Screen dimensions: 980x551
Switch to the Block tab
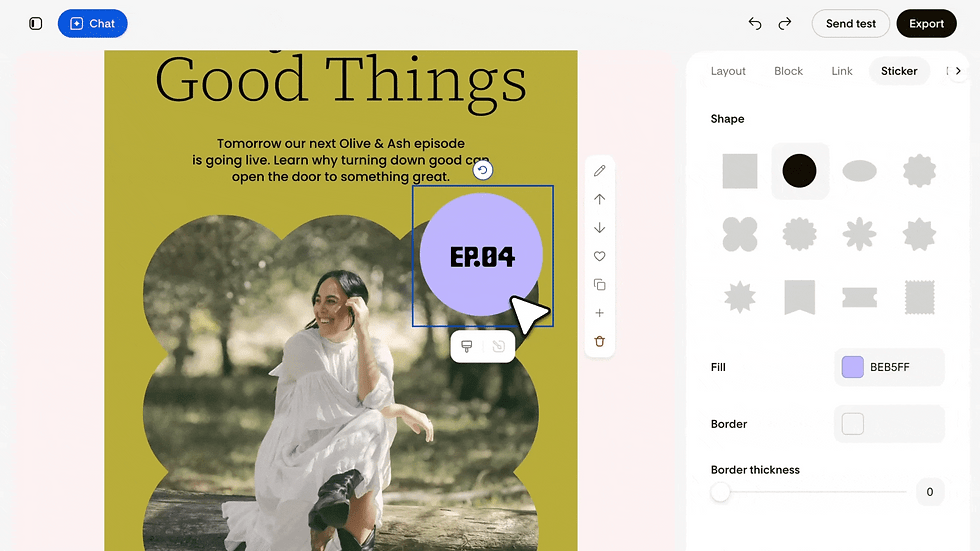[x=788, y=71]
